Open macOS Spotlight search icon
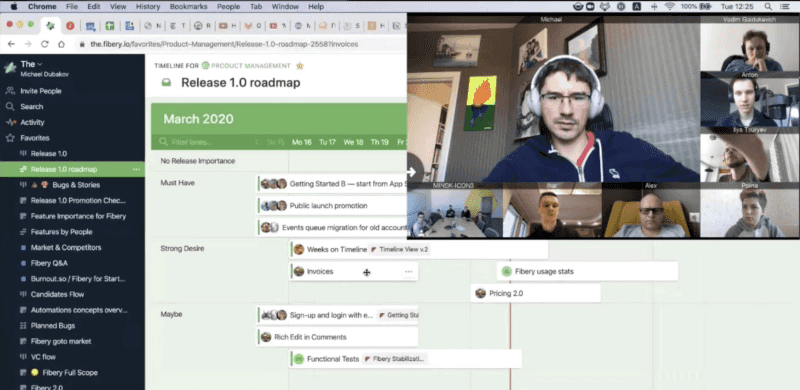Screen dimensions: 800x390 click(768, 6)
